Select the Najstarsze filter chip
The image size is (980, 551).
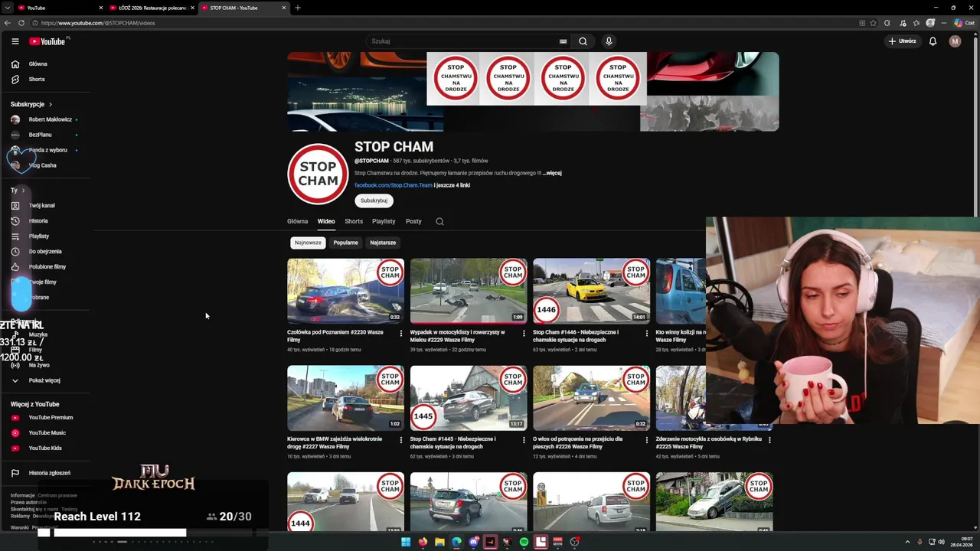point(383,243)
